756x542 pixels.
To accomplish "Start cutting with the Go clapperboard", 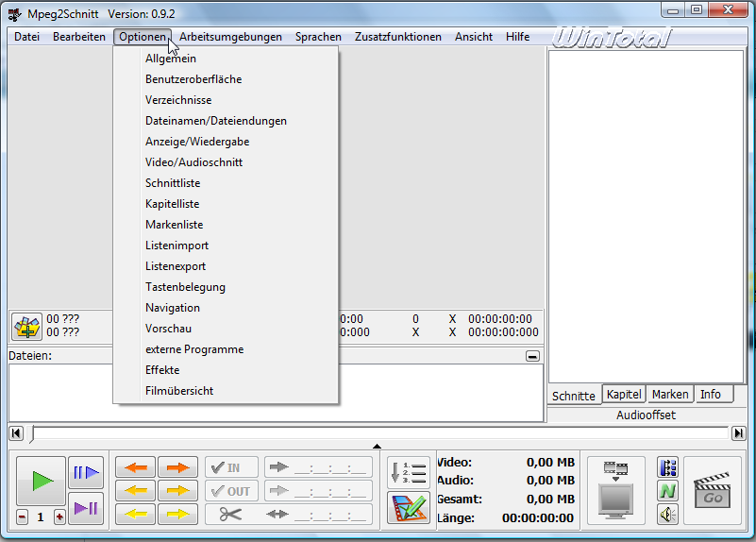I will point(713,491).
